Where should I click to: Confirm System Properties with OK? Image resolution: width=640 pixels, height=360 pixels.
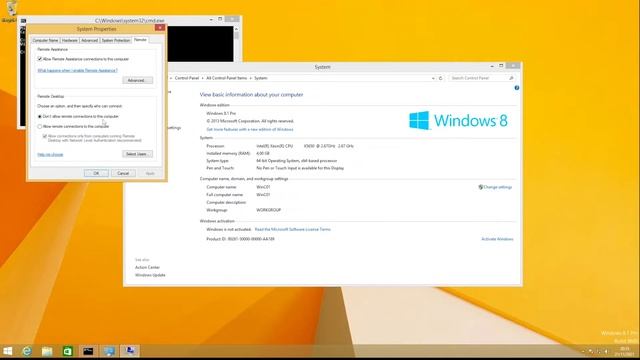pos(96,173)
